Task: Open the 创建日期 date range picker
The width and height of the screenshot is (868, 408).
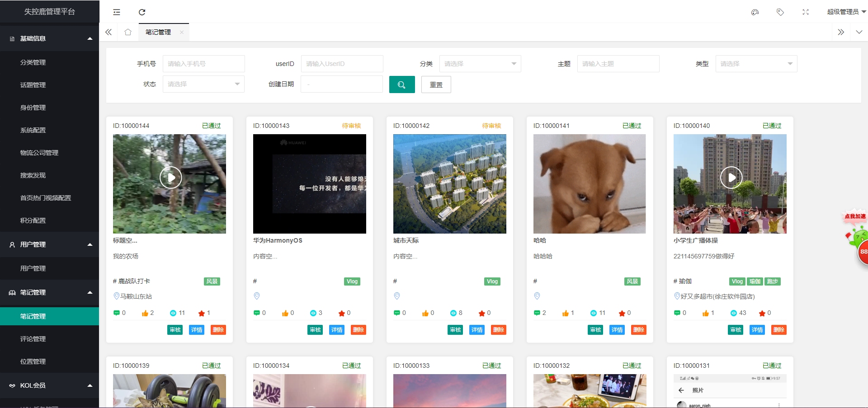Action: click(342, 84)
